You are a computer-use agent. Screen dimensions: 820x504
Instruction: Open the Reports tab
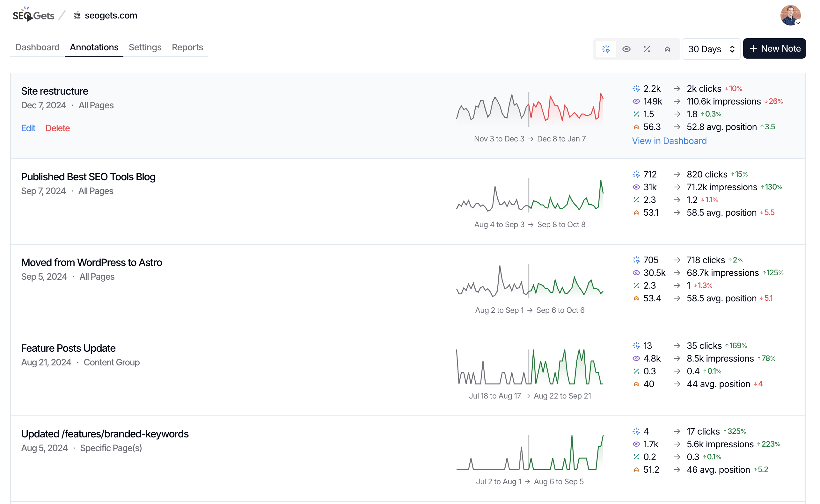[187, 47]
